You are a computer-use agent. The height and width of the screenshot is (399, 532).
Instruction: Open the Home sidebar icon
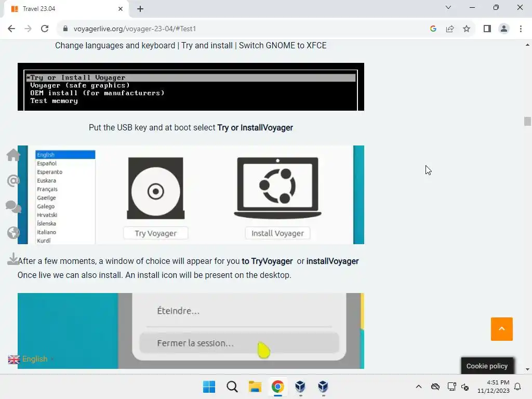click(13, 155)
